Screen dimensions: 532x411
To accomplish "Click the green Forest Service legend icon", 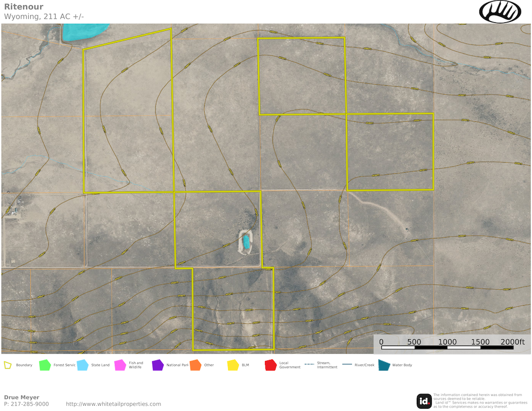I will click(45, 365).
